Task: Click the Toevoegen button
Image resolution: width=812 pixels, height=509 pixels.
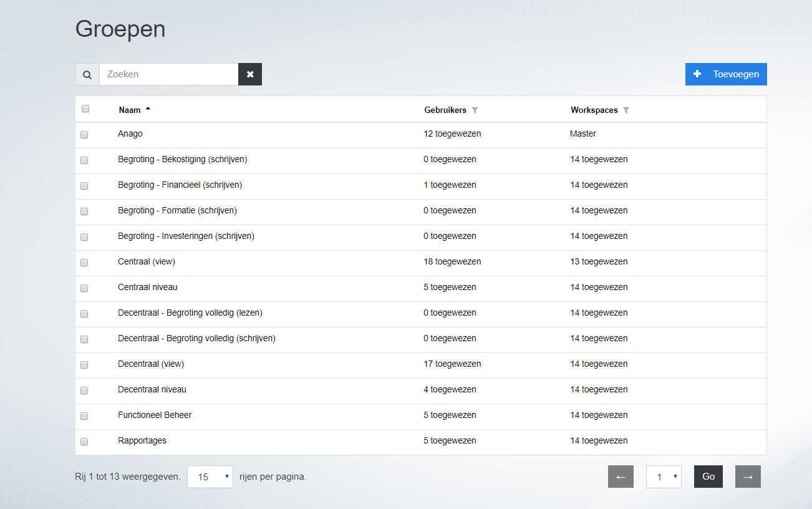Action: [x=726, y=74]
